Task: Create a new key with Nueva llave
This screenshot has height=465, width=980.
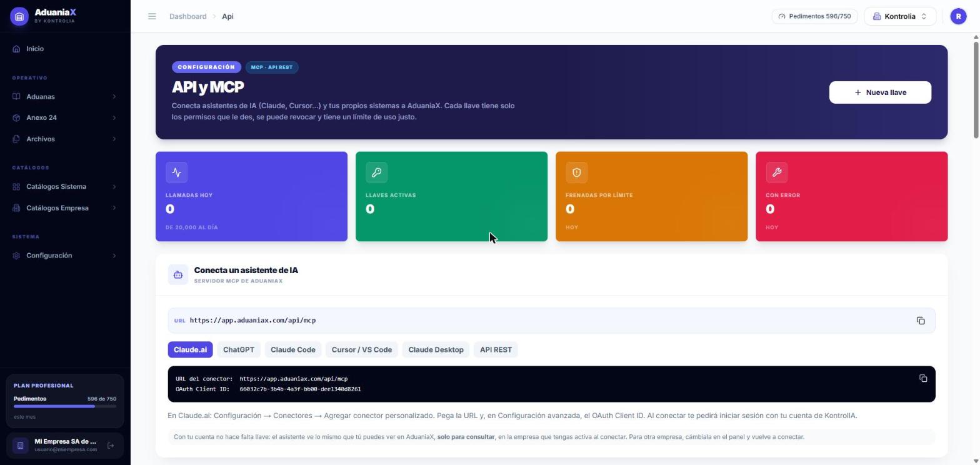Action: [x=880, y=92]
